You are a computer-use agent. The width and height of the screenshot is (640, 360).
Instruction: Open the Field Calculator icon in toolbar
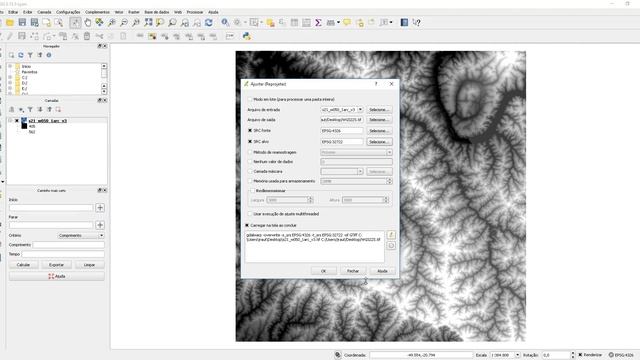point(306,22)
